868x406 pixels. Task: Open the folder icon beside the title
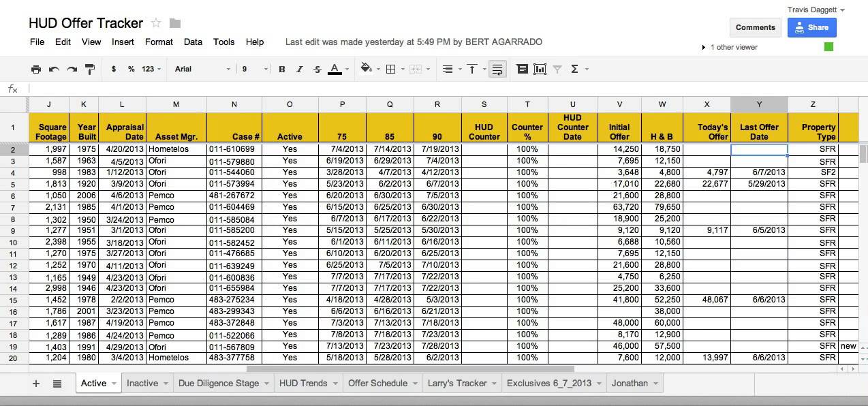point(175,23)
